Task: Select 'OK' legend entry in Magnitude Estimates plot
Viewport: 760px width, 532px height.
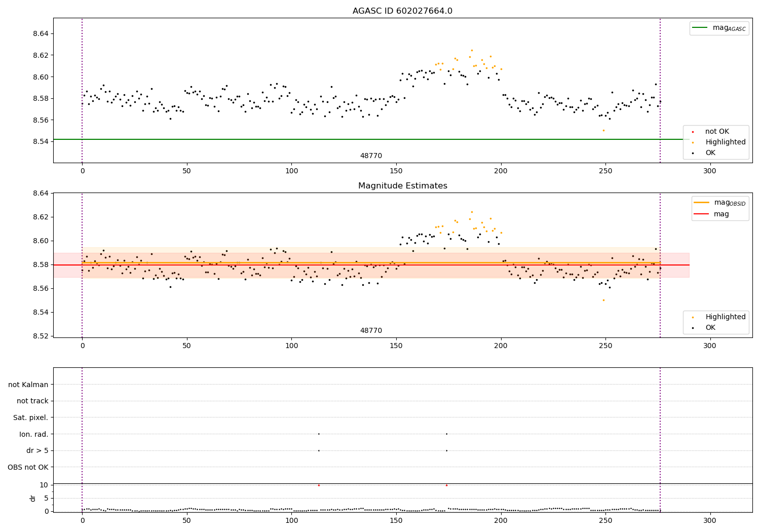Action: pos(710,328)
